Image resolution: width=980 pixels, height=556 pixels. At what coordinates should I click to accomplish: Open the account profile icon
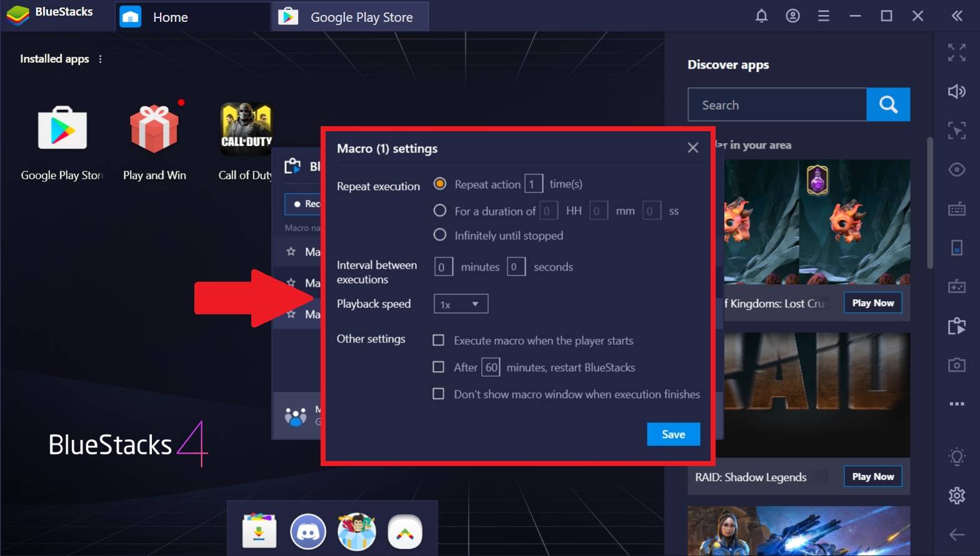point(792,16)
